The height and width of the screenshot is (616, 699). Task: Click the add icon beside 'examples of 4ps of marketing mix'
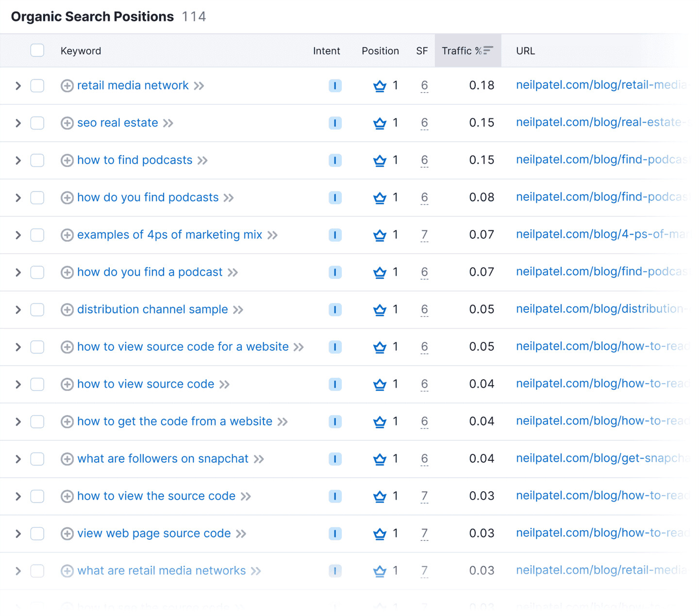coord(67,235)
